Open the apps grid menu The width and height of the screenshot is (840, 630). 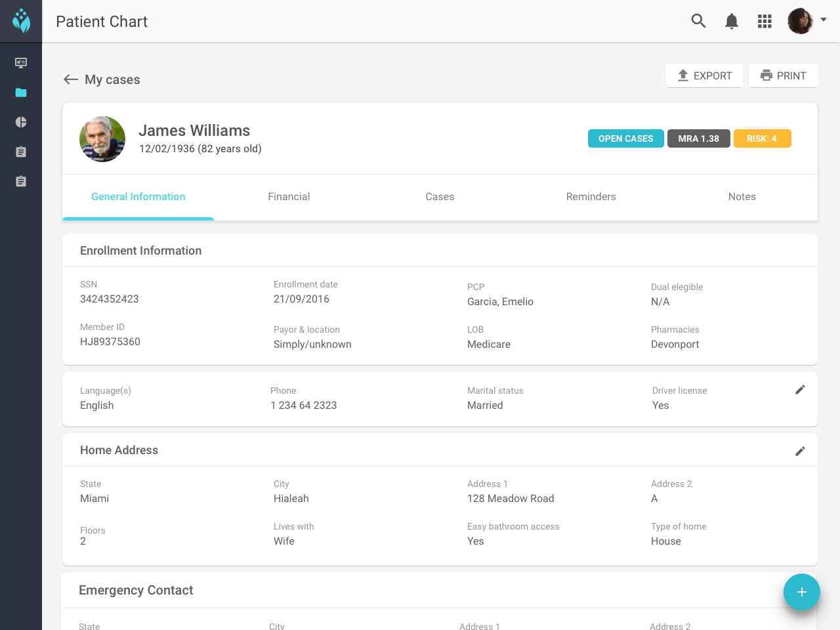click(765, 21)
